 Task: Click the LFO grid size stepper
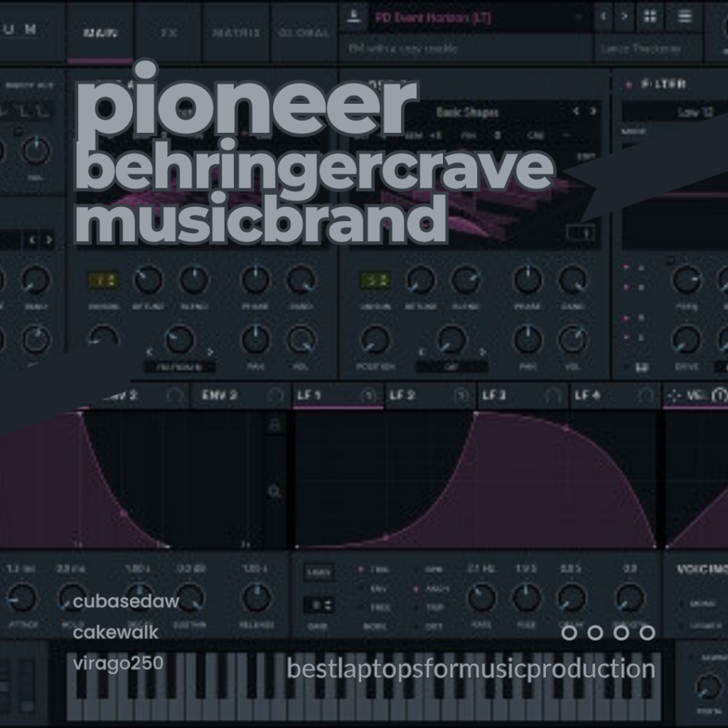point(318,606)
